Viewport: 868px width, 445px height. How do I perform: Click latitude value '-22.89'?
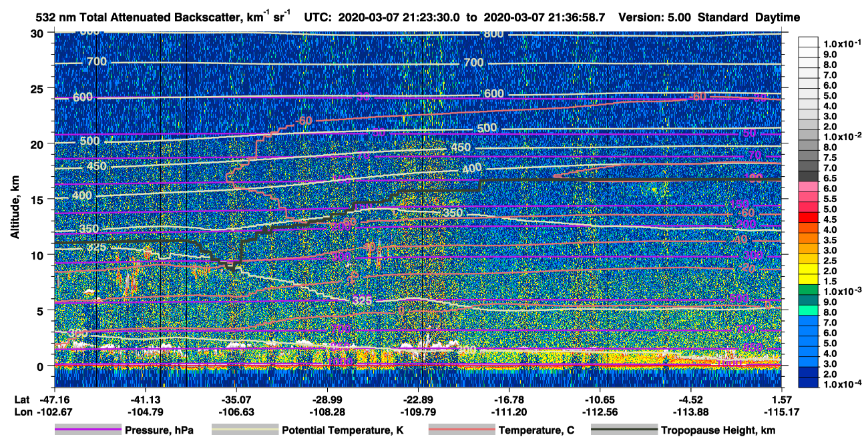[418, 399]
